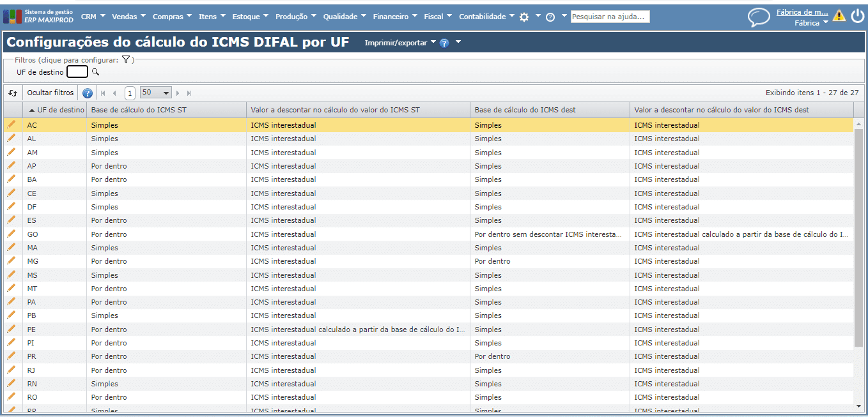Screen dimensions: 868x417
Task: Open the Fábrica company dropdown
Action: [x=811, y=22]
